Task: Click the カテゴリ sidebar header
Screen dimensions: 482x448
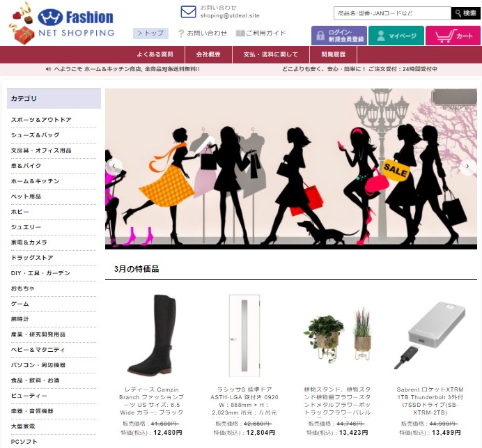Action: [54, 99]
